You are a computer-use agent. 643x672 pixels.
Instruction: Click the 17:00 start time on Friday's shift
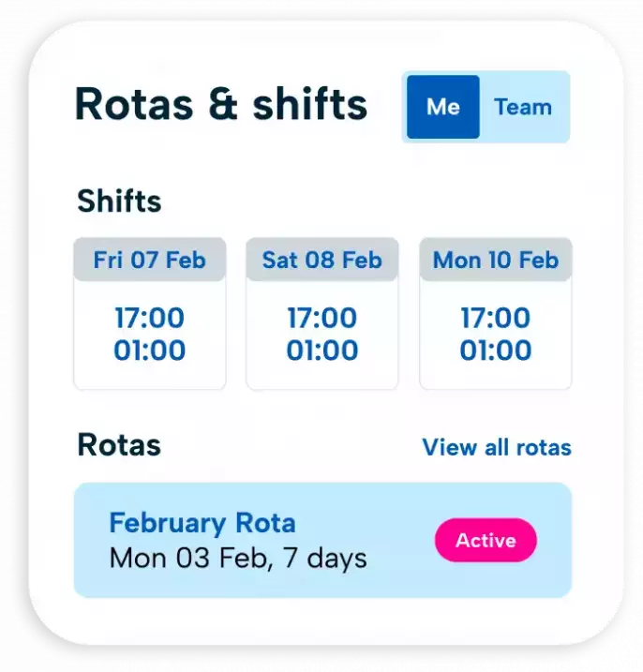[150, 318]
